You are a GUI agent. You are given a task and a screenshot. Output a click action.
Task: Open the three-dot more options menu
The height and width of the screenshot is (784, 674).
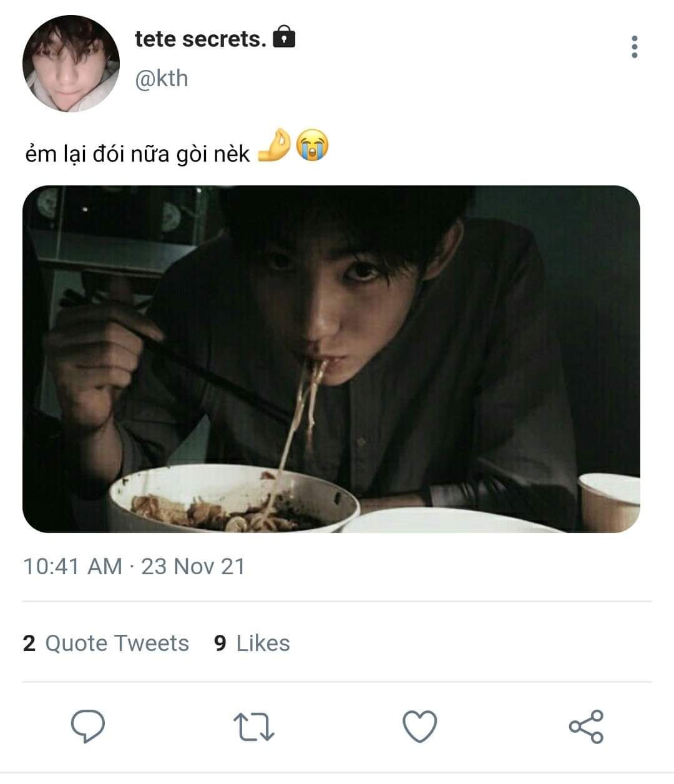[635, 47]
